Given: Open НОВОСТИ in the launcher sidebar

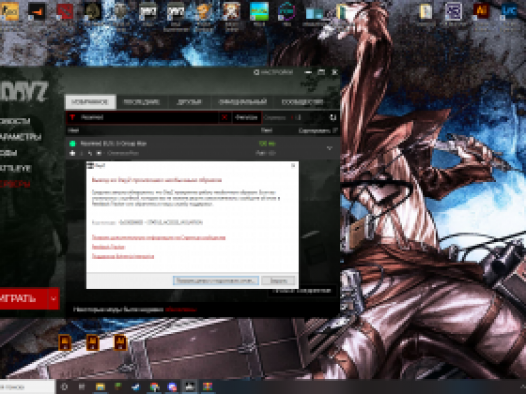Looking at the screenshot, I should coord(15,121).
